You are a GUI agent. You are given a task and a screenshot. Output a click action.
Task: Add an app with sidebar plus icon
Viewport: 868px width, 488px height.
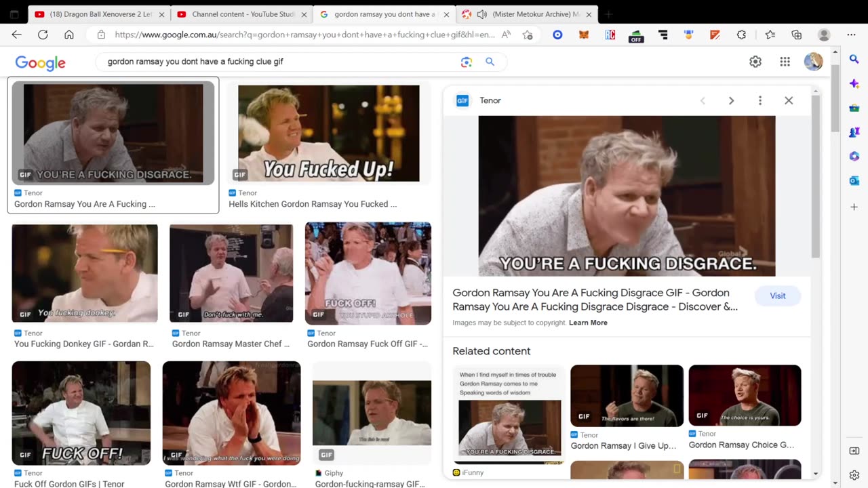click(x=854, y=207)
